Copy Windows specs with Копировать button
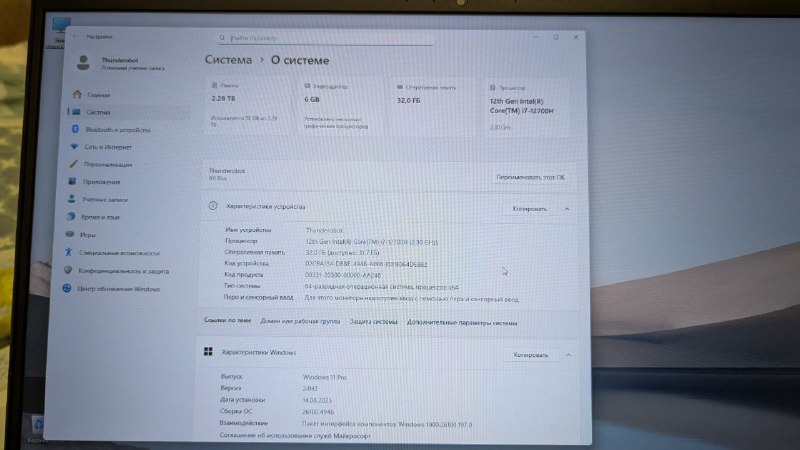Screen dimensions: 800x450 point(531,355)
